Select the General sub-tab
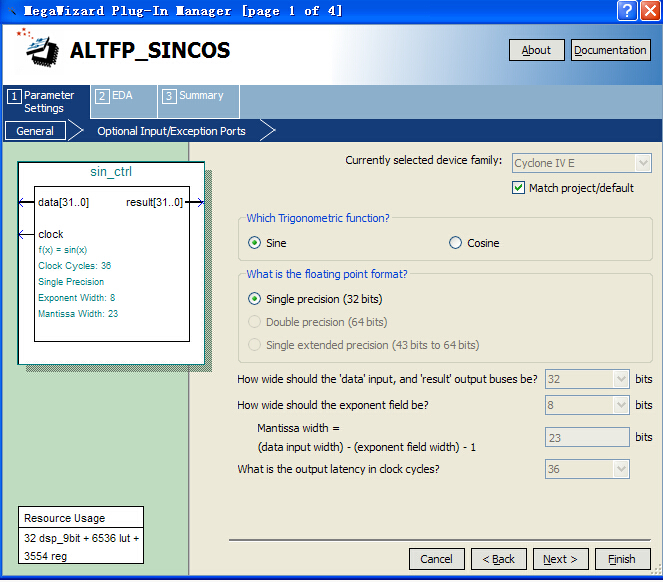The image size is (663, 582). pos(35,131)
